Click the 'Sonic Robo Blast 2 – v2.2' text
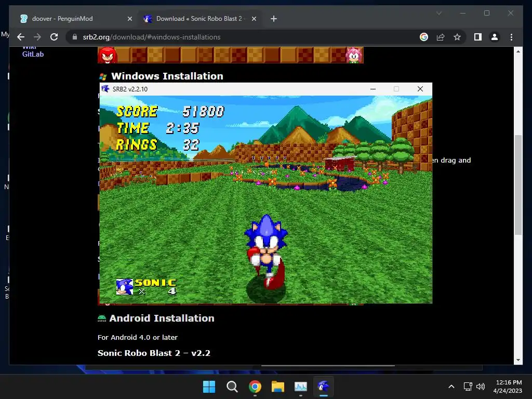 (154, 353)
